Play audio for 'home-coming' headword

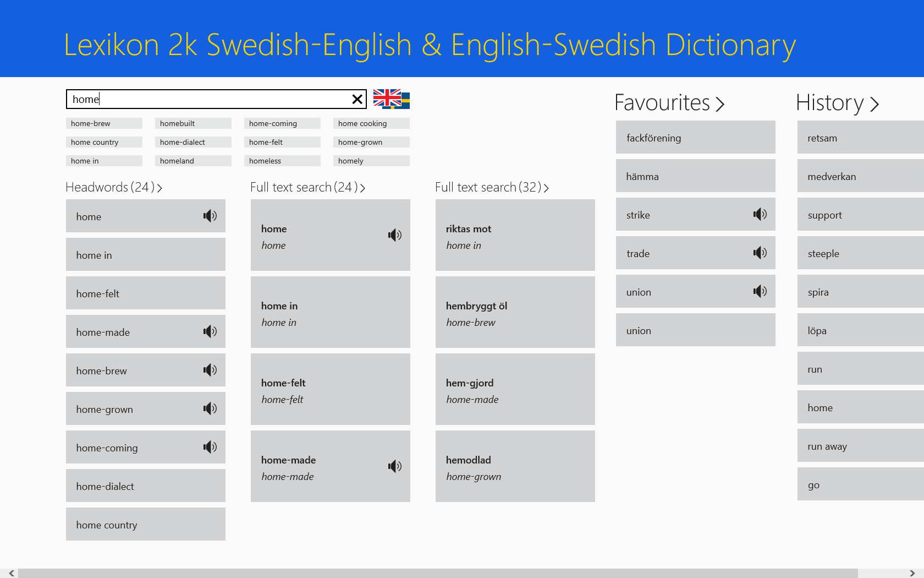(210, 447)
